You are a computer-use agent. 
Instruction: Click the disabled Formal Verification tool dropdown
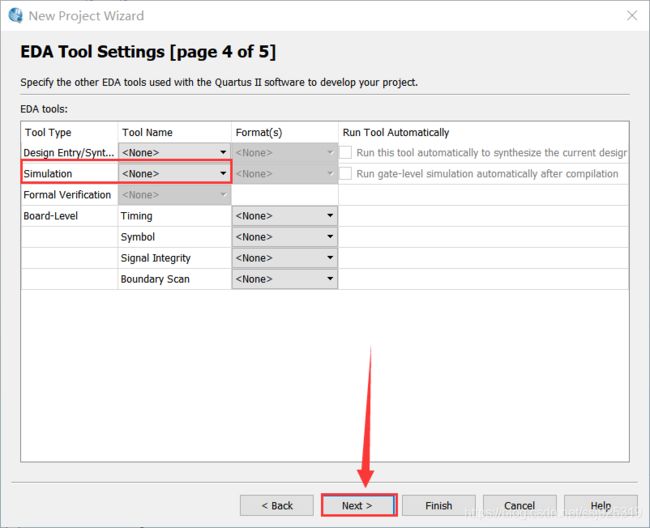pyautogui.click(x=175, y=195)
